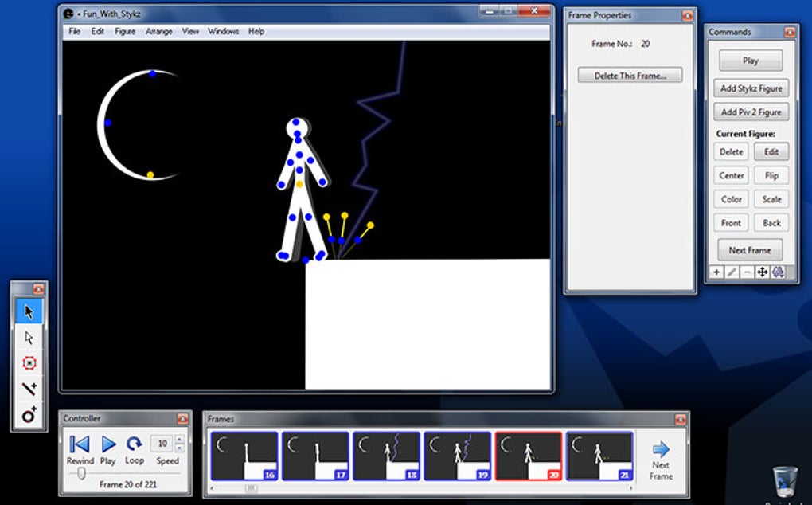Click the Frames scrollbar left arrow
This screenshot has width=812, height=505.
[x=212, y=488]
